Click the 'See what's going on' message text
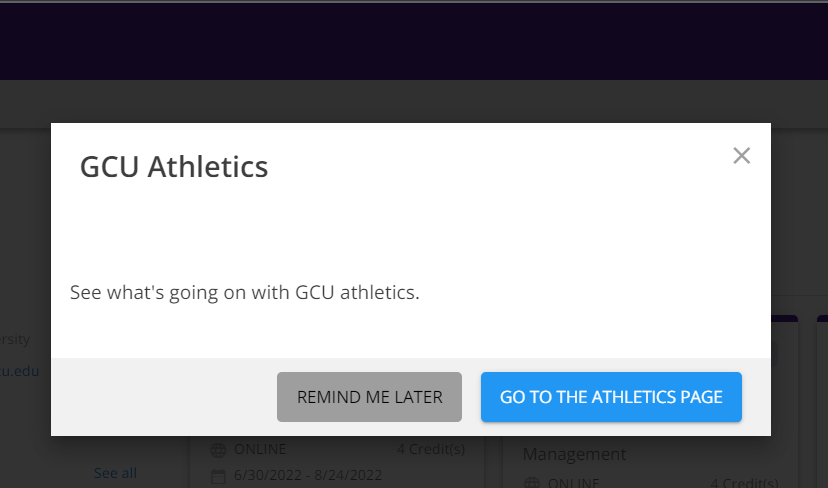Image resolution: width=828 pixels, height=488 pixels. click(x=244, y=292)
